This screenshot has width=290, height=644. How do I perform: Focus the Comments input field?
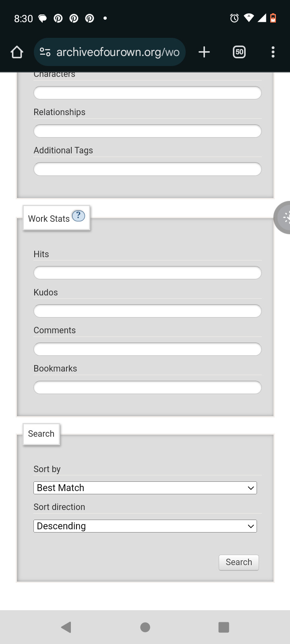147,349
